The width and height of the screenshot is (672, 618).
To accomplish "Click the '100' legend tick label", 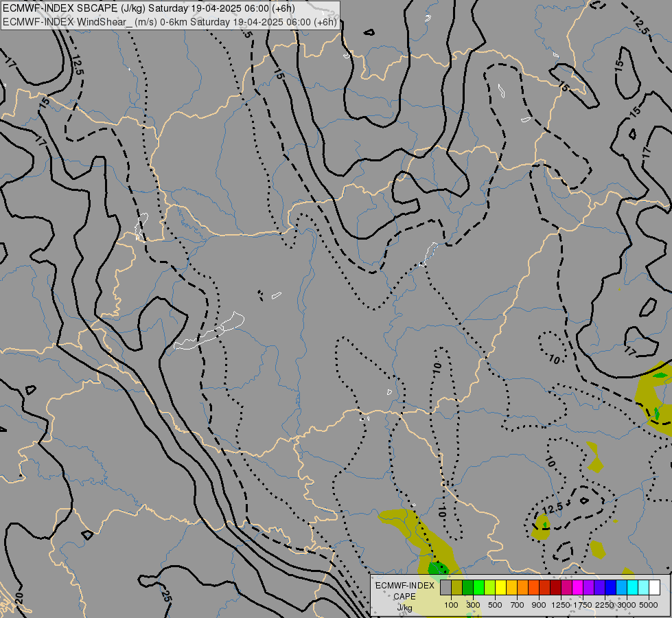I will pos(451,605).
